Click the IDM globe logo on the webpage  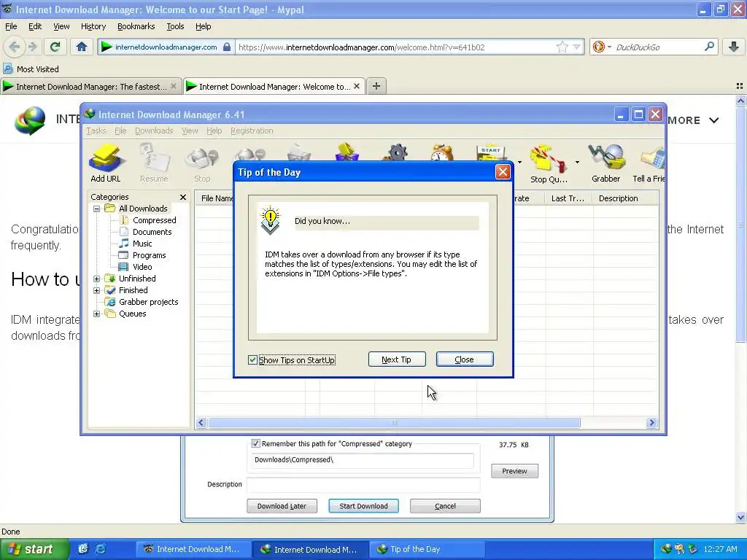coord(29,120)
